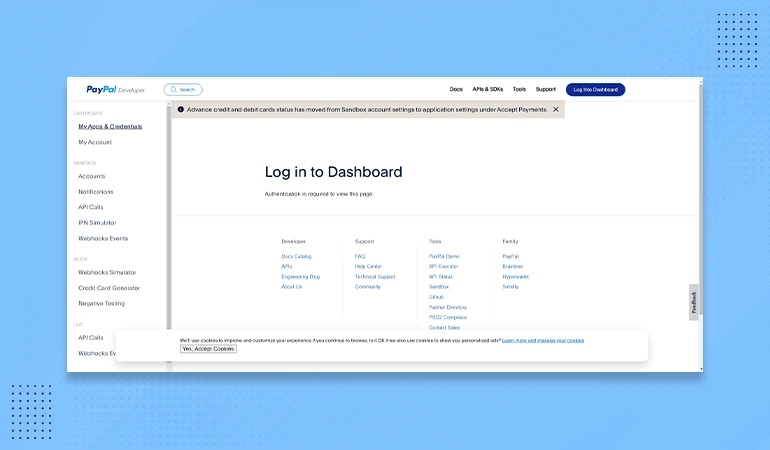The height and width of the screenshot is (450, 770).
Task: Open Learn more and manage your cookies
Action: tap(543, 340)
